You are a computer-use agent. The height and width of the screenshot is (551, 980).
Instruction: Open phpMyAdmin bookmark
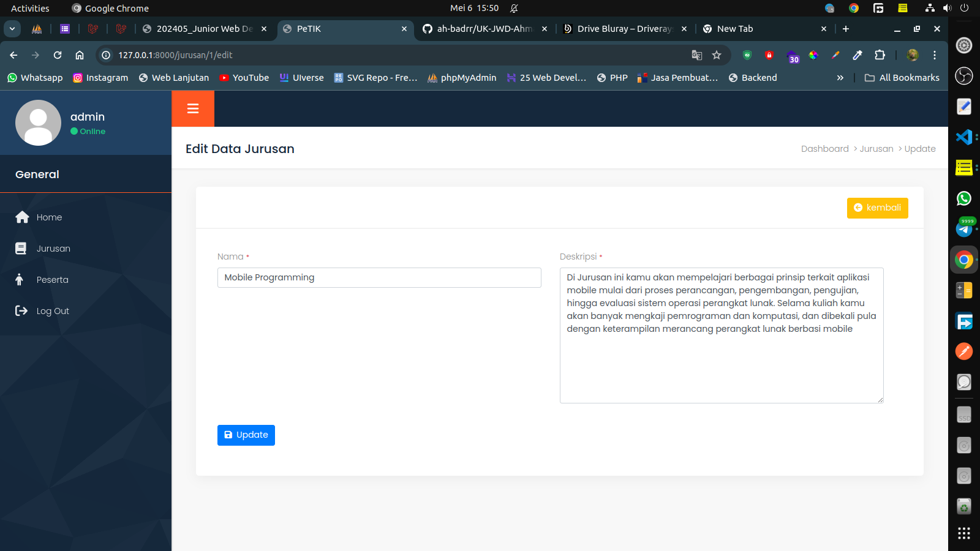[x=462, y=78]
